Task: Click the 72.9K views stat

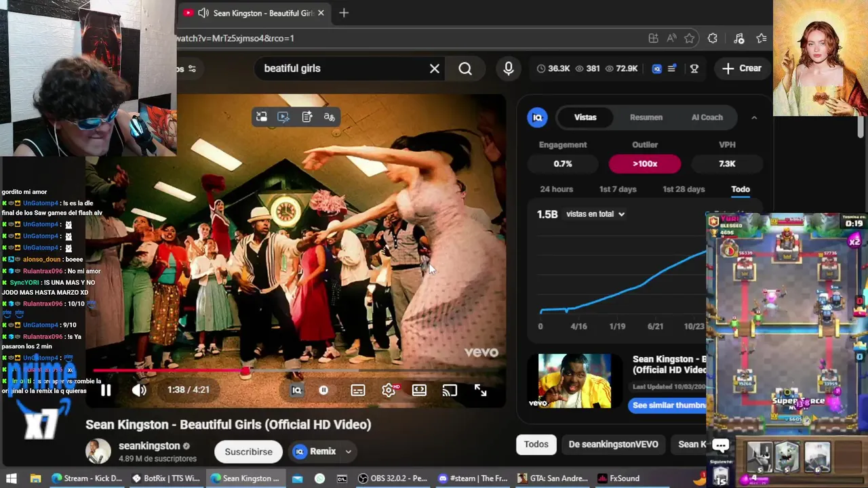Action: [621, 68]
